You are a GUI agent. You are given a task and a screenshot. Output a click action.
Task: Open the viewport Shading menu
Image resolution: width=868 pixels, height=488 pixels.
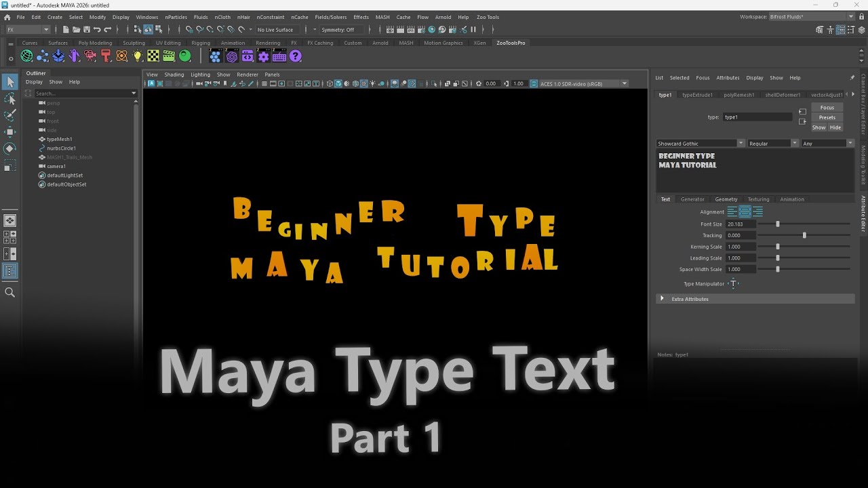coord(174,75)
